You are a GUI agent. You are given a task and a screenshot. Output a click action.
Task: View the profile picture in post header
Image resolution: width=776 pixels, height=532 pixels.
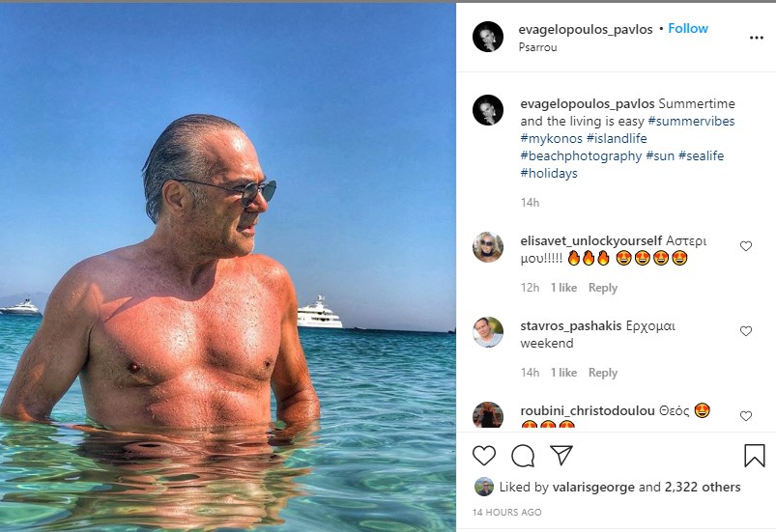tap(488, 37)
